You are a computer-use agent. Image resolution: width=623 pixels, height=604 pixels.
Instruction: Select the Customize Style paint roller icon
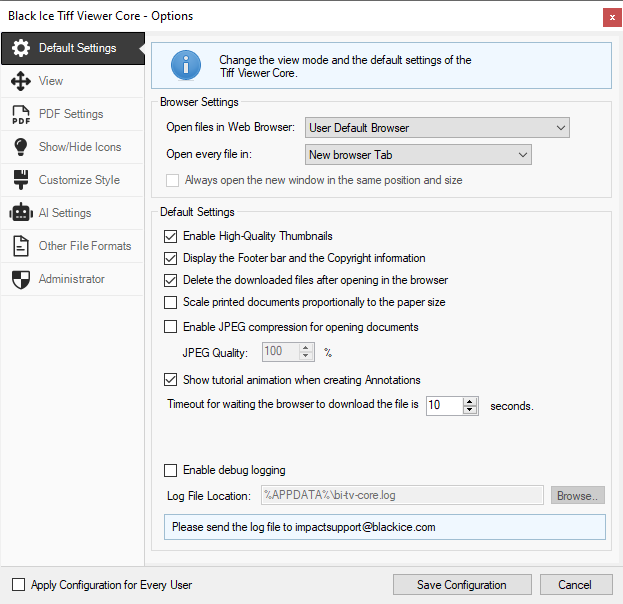point(20,180)
